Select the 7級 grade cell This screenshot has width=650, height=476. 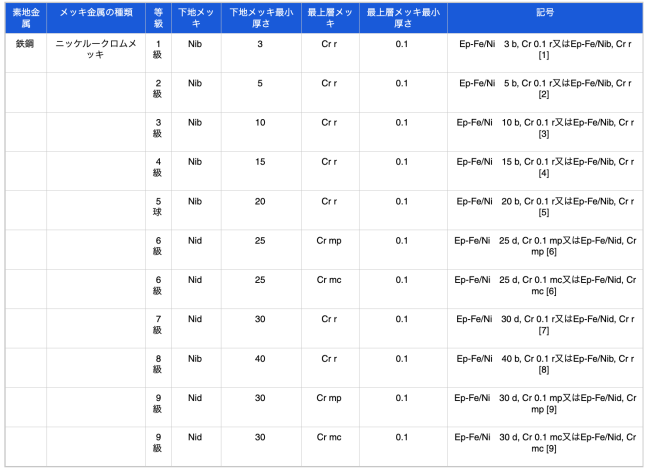point(158,327)
